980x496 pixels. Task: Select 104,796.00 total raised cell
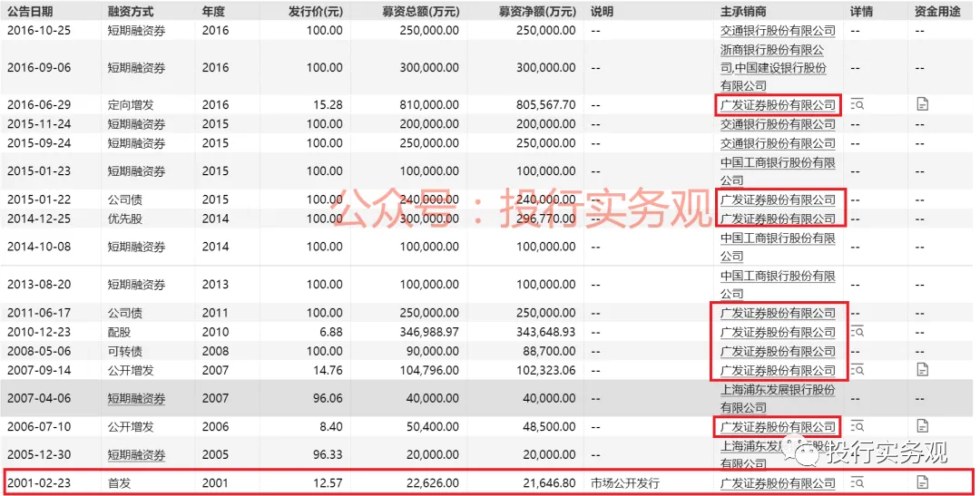click(429, 370)
